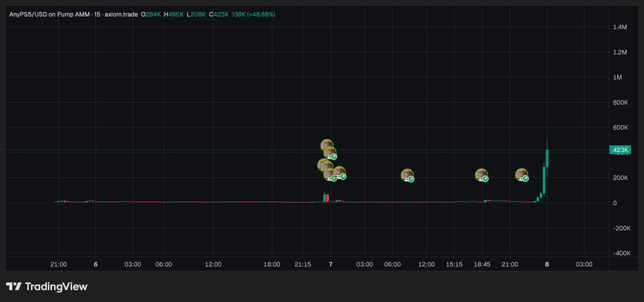Viewport: 644px width, 302px height.
Task: Select the trade marker avatar above 18:45
Action: click(481, 175)
